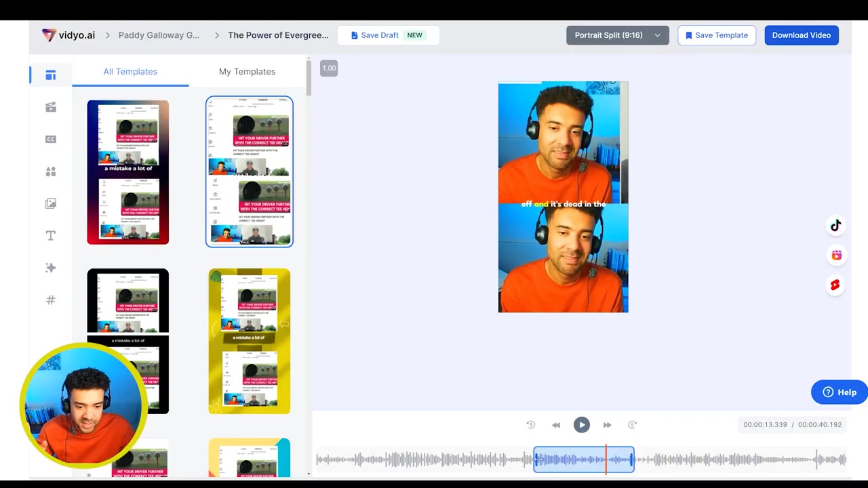Click the video preview canvas
Viewport: 868px width, 488px height.
coord(564,197)
